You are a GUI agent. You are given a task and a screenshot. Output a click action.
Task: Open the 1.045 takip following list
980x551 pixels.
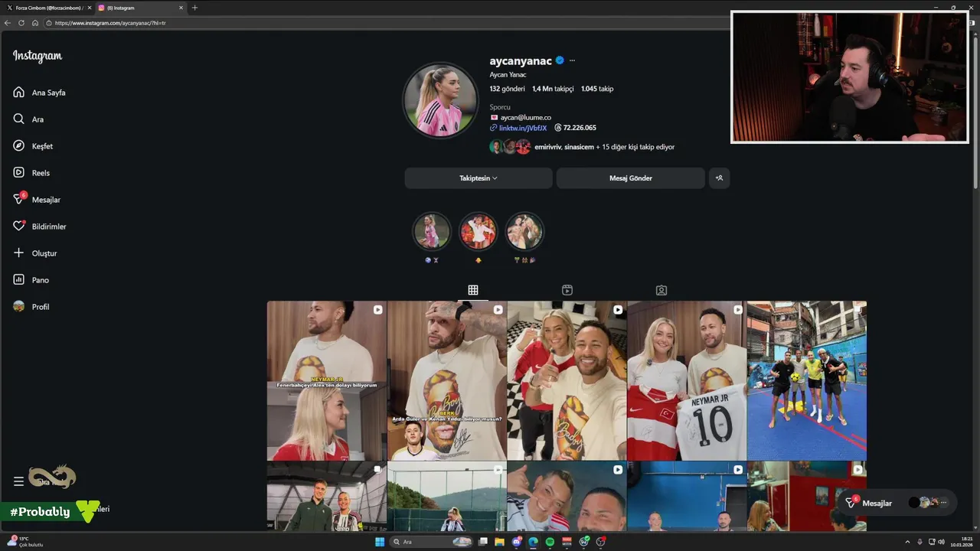click(x=597, y=89)
